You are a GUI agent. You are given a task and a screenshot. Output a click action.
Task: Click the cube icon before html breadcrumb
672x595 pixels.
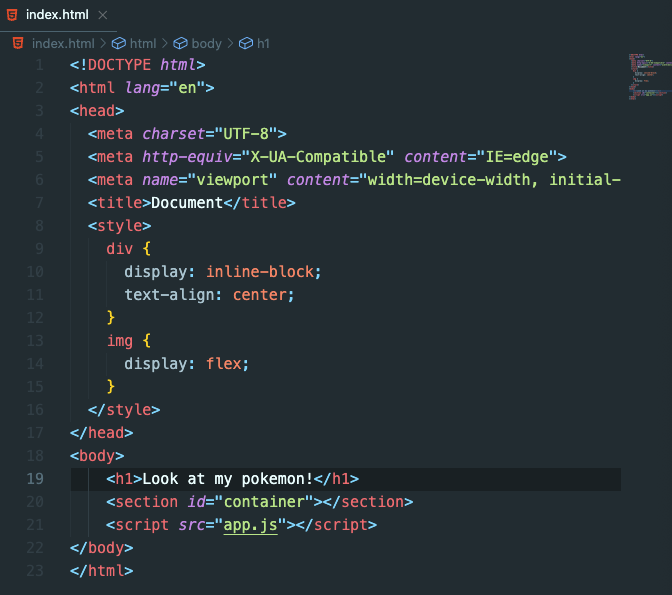coord(119,43)
